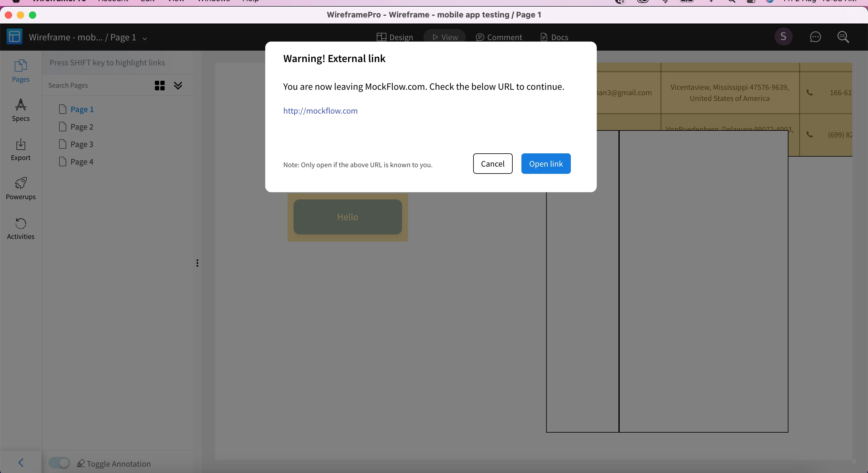Collapse the sidebar with back arrow
868x473 pixels.
[x=21, y=462]
